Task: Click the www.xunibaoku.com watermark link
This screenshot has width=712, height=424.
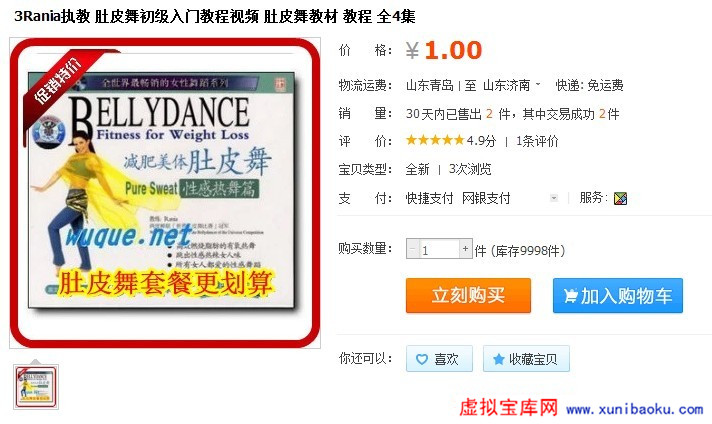Action: click(x=634, y=409)
